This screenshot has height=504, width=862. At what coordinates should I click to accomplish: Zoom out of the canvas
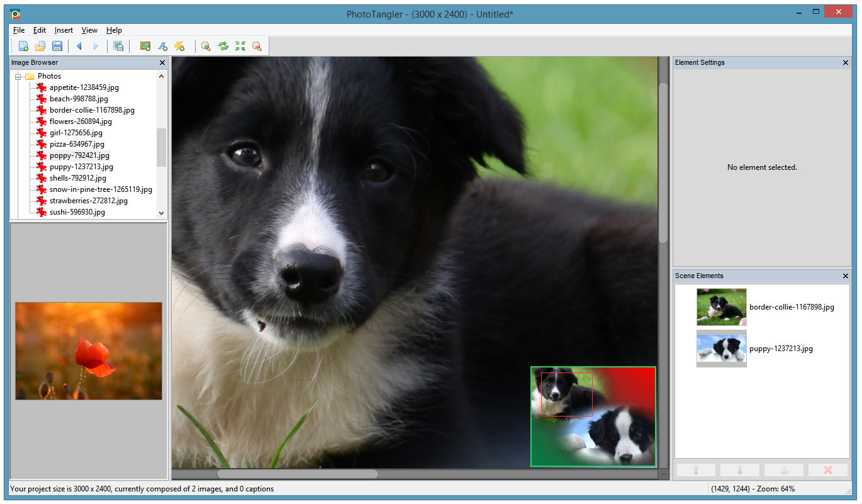257,45
